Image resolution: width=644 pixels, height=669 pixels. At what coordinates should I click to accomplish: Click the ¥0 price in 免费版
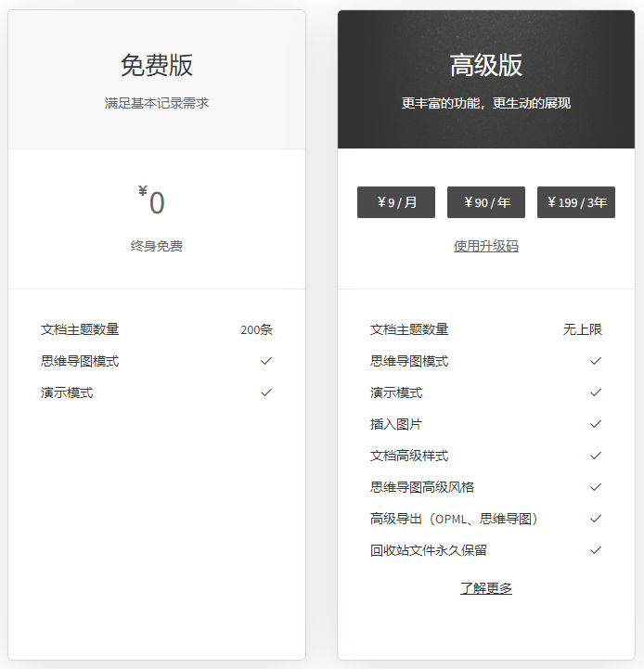coord(153,202)
